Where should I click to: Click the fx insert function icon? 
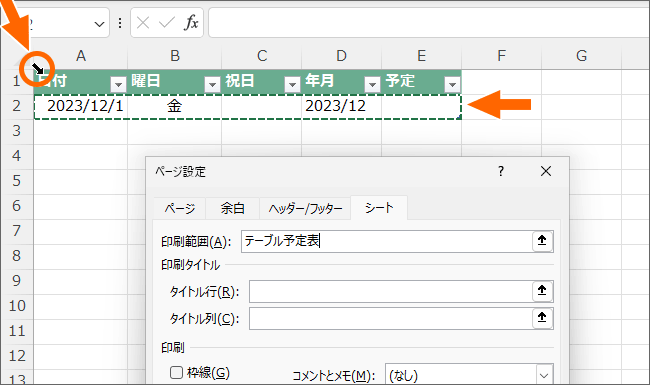point(191,22)
